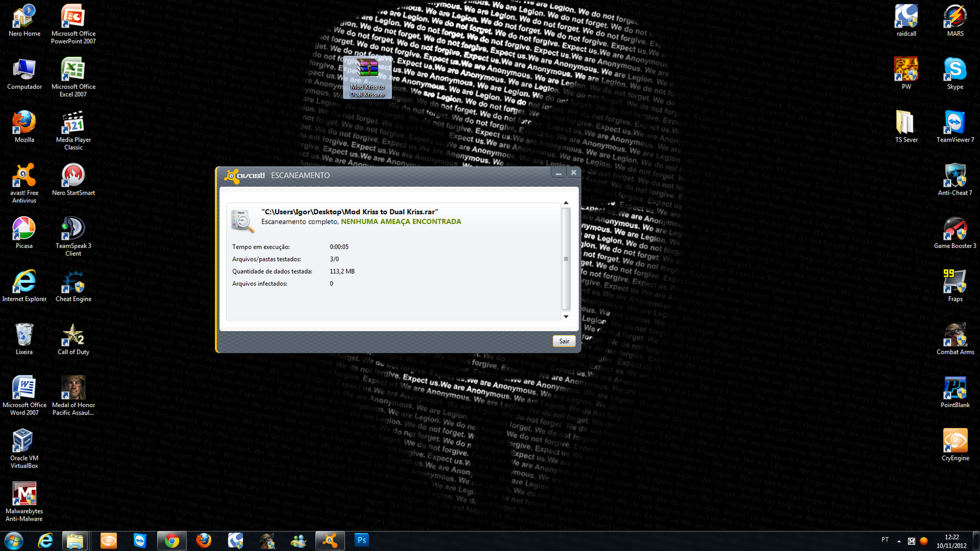980x551 pixels.
Task: Select Anti-Cheat 7 desktop icon
Action: tap(956, 180)
